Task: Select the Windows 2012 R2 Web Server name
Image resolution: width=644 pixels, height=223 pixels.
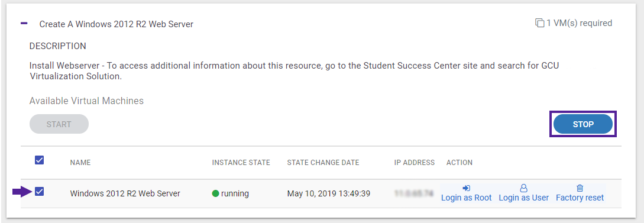Action: pos(125,193)
